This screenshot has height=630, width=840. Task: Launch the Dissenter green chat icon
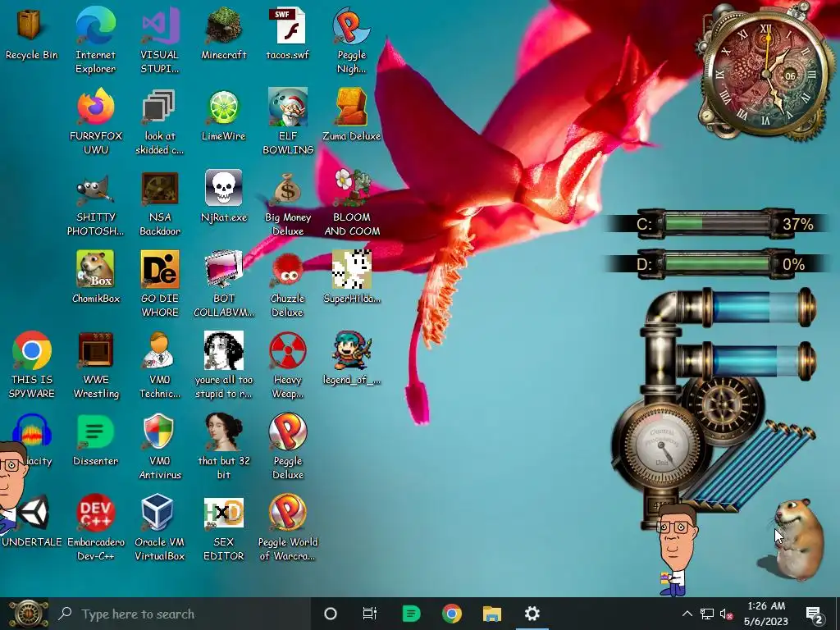[95, 431]
